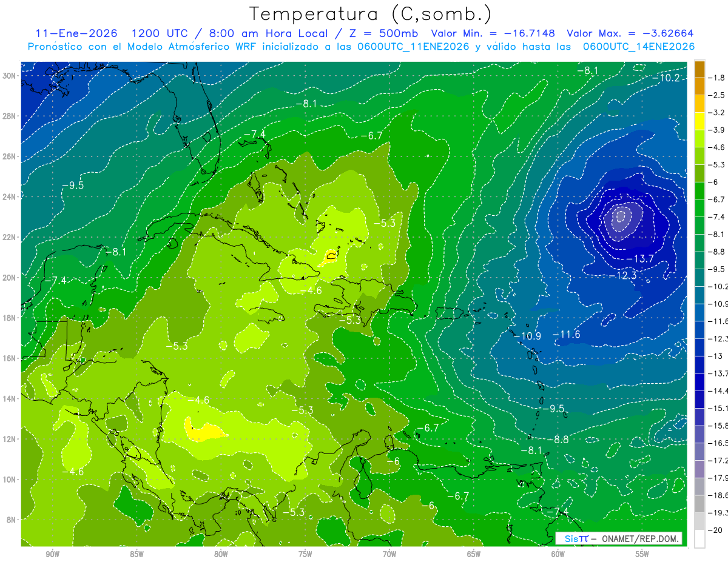Click the 28N latitude axis label

pos(10,116)
